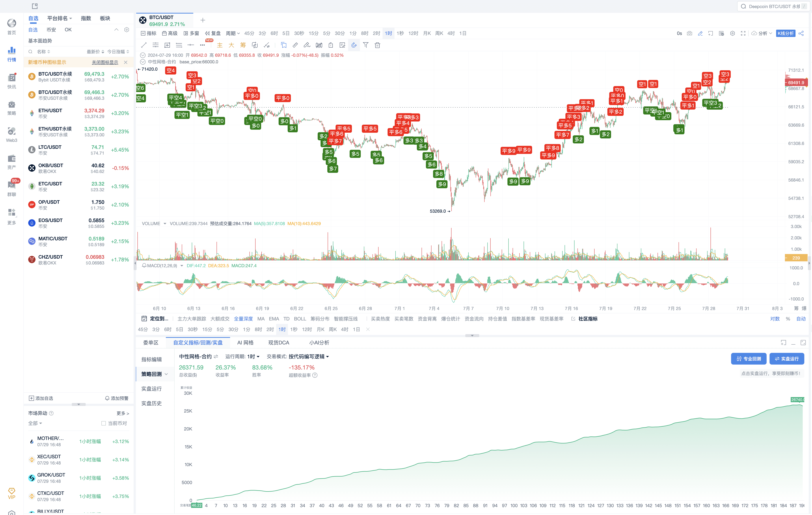Expand the VOLUME indicator dropdown arrow
This screenshot has width=812, height=515.
tap(165, 224)
